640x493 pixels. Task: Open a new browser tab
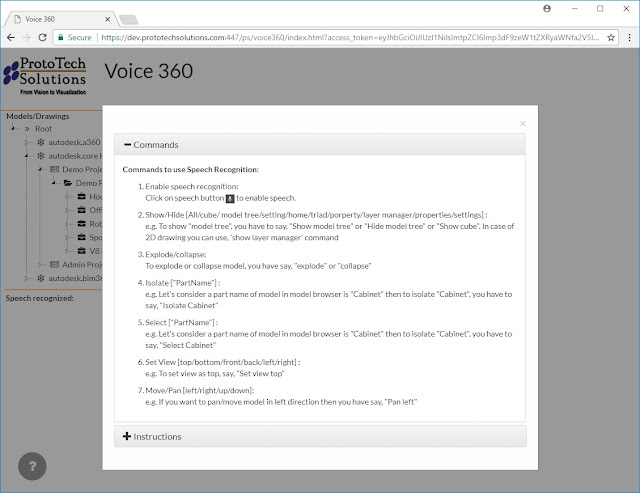129,20
